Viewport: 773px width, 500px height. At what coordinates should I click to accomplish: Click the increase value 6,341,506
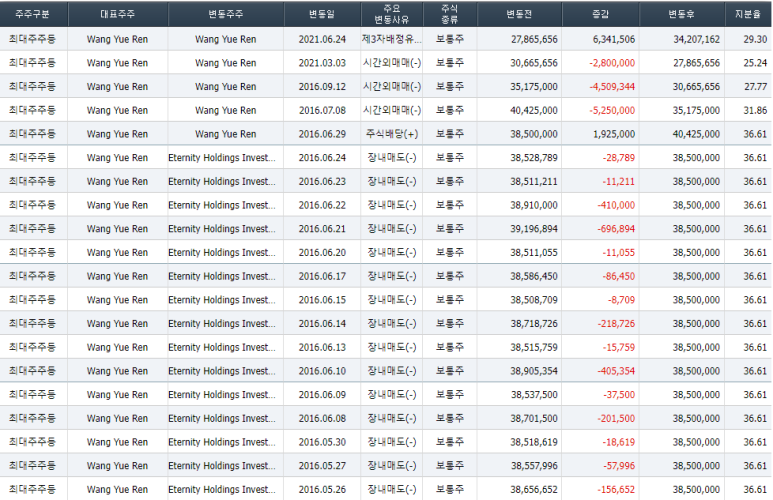tap(614, 39)
